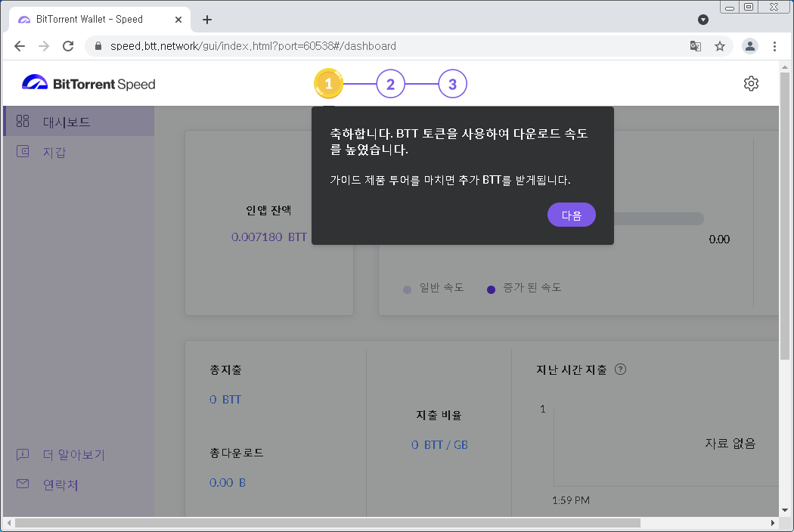Click the 일반 속도 legend dot
This screenshot has width=794, height=532.
[407, 289]
